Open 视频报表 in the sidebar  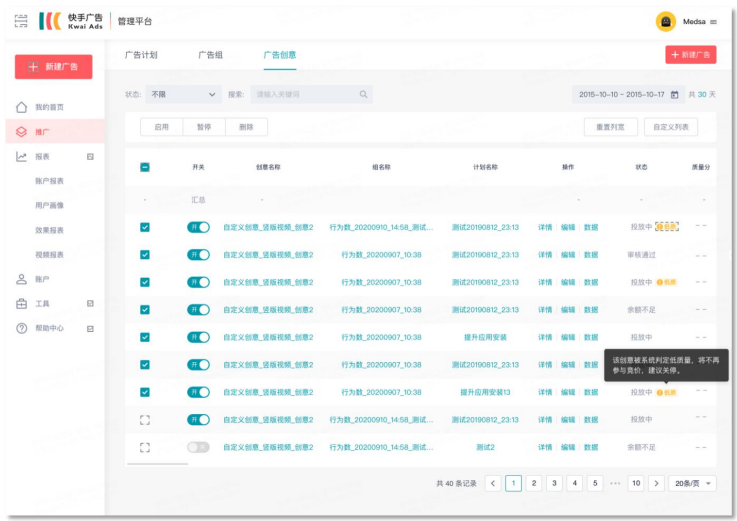coord(49,255)
